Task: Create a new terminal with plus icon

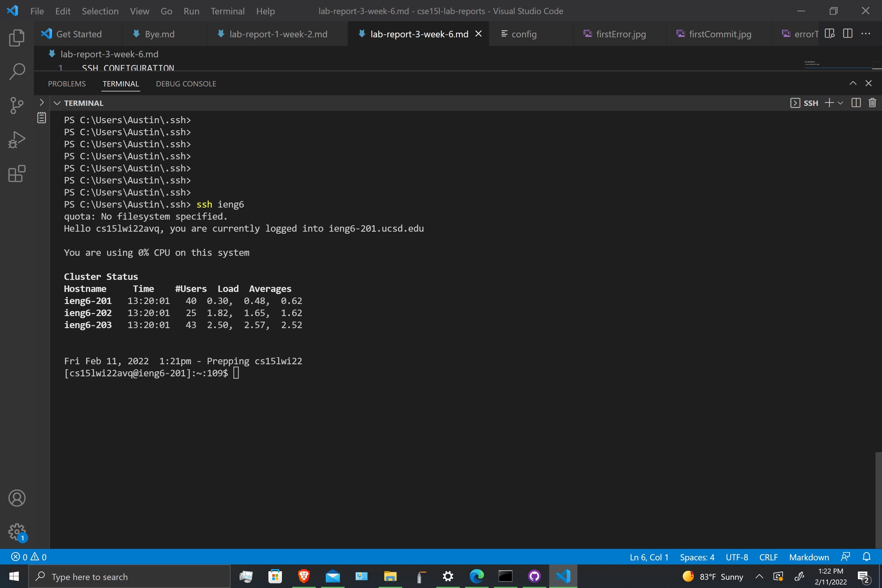Action: [x=829, y=103]
